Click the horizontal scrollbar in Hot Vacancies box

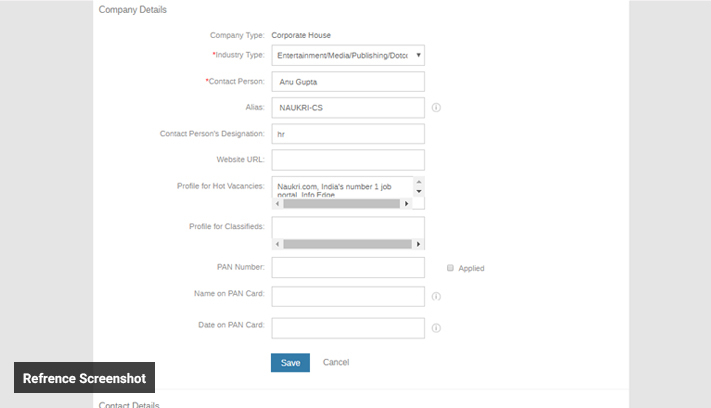tap(340, 203)
